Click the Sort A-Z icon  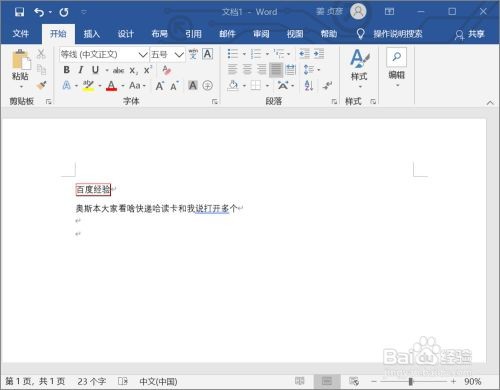pyautogui.click(x=309, y=86)
